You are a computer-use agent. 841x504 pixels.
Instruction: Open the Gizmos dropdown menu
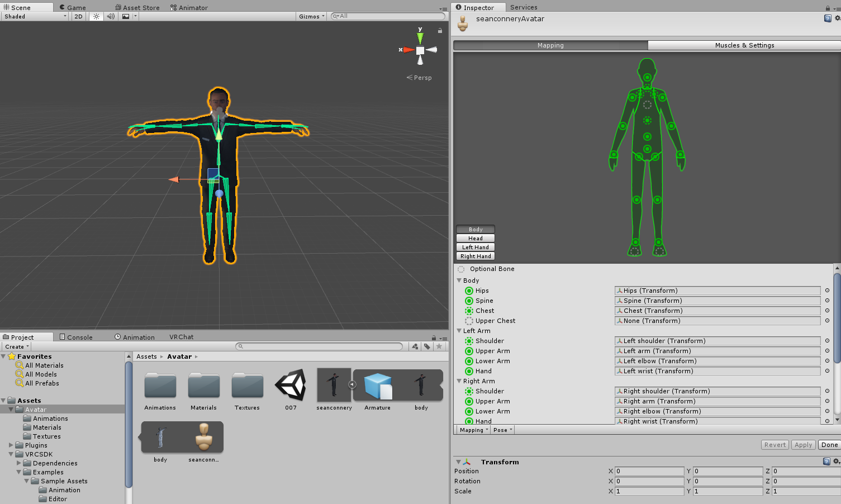pos(312,16)
